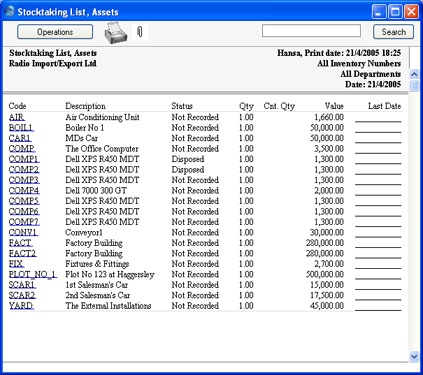The height and width of the screenshot is (375, 423).
Task: Open the SCAR2 asset link
Action: 22,295
